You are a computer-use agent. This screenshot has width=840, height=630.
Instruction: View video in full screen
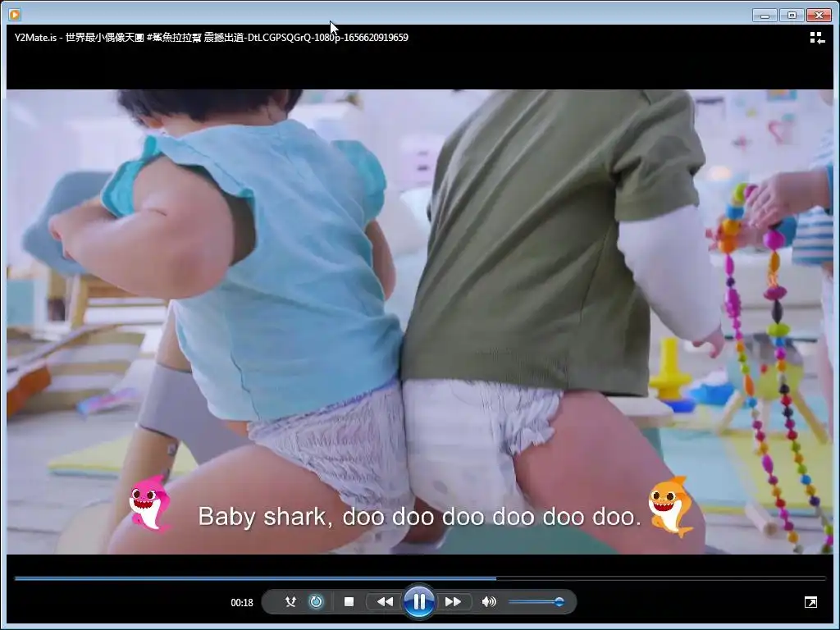pyautogui.click(x=811, y=602)
